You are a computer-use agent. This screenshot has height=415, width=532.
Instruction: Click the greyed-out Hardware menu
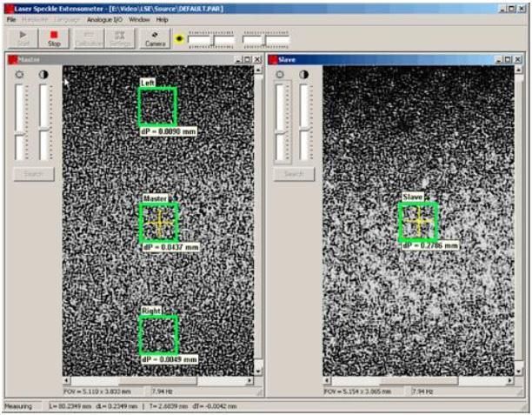click(x=35, y=20)
